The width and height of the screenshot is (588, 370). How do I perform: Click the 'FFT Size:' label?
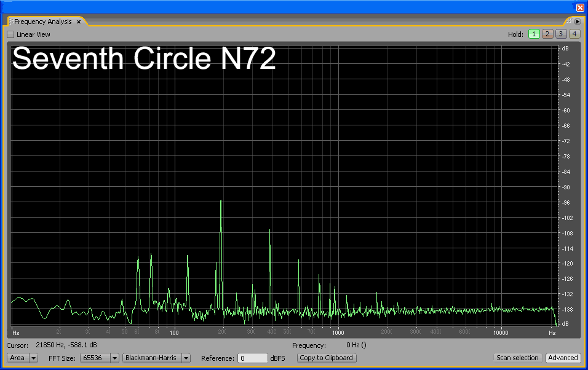click(62, 358)
